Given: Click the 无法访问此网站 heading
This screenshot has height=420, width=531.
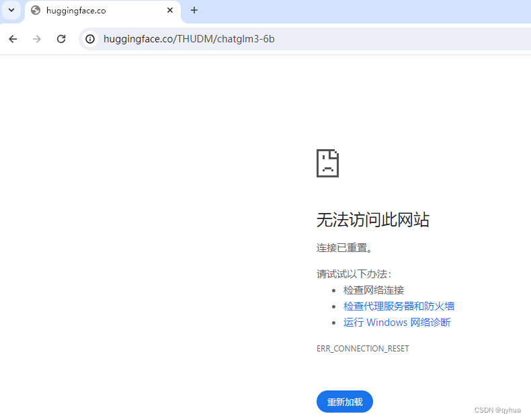Looking at the screenshot, I should pos(373,220).
